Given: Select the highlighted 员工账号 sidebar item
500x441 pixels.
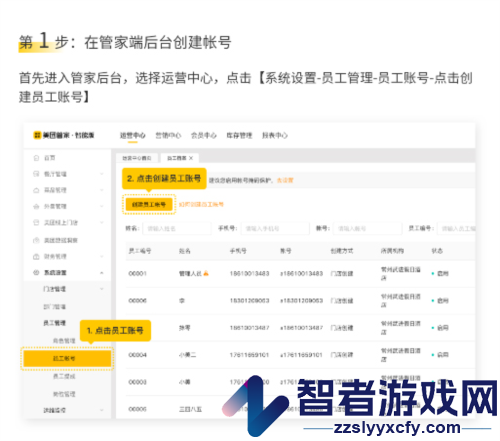Looking at the screenshot, I should 67,358.
